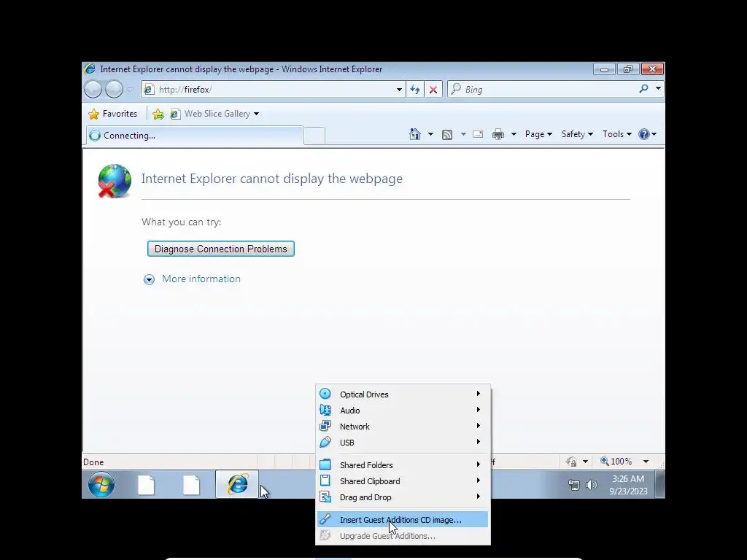Choose Insert Guest Additions CD image

click(403, 519)
